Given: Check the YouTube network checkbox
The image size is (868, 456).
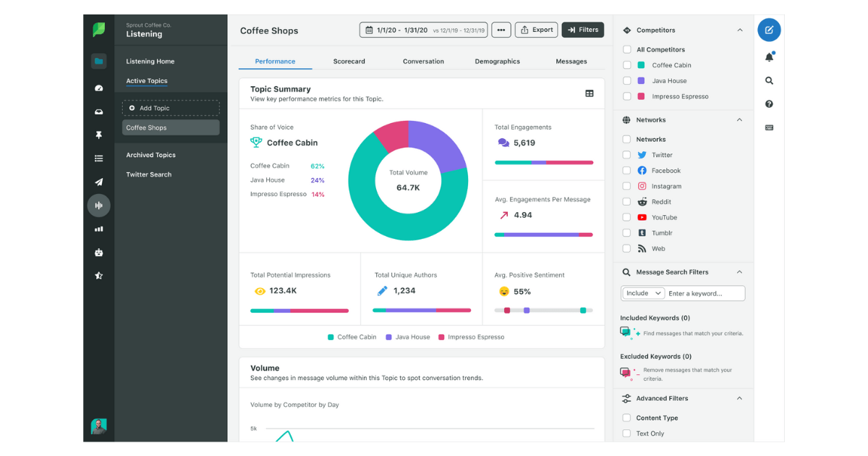Looking at the screenshot, I should click(x=626, y=217).
